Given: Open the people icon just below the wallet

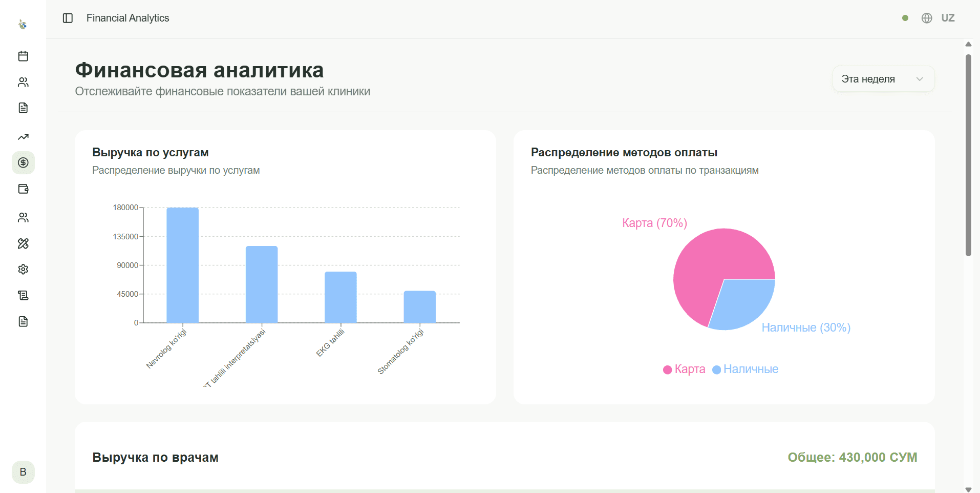Looking at the screenshot, I should 23,217.
